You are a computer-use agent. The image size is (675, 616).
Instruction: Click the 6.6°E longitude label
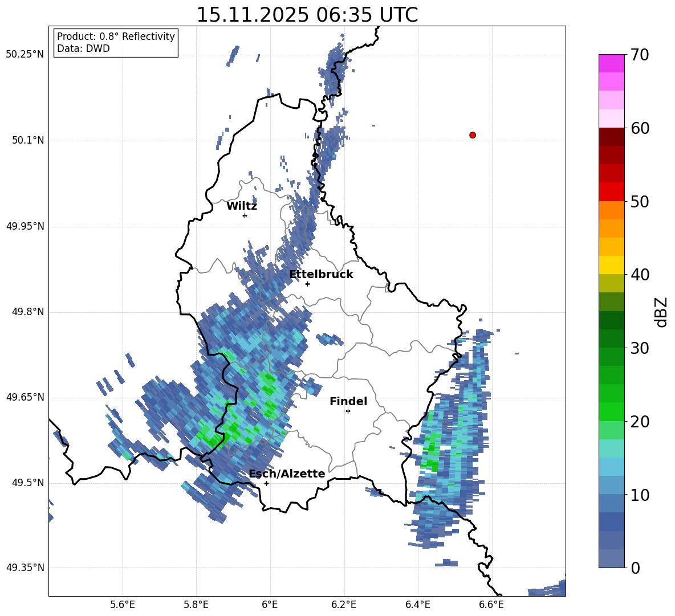491,605
